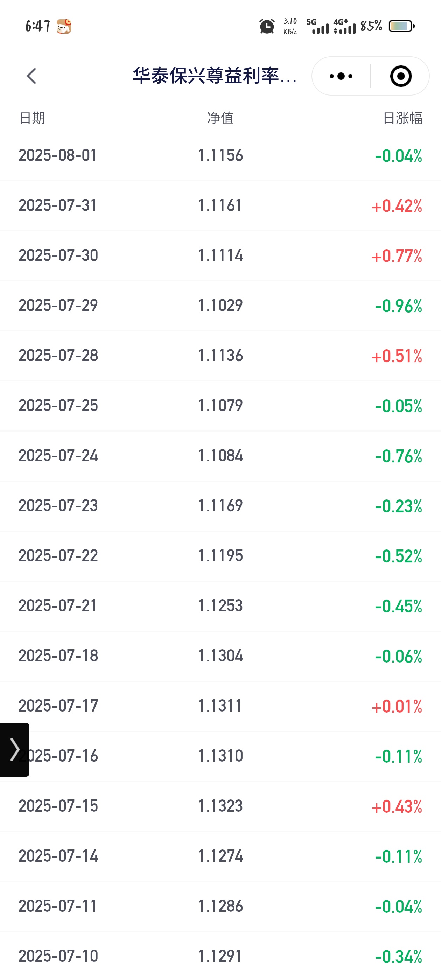Tap net value 1.1136 for 2025-07-28
Screen dimensions: 441x980
point(220,356)
